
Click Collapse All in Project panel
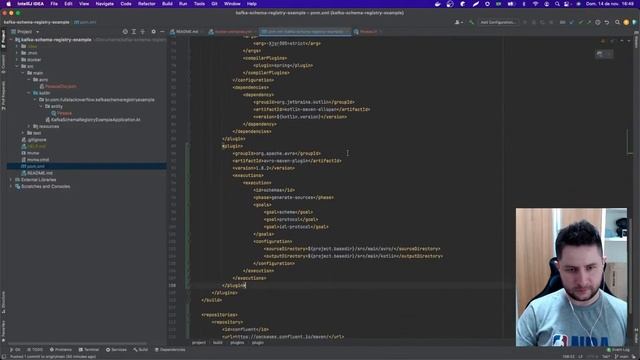pyautogui.click(x=142, y=31)
